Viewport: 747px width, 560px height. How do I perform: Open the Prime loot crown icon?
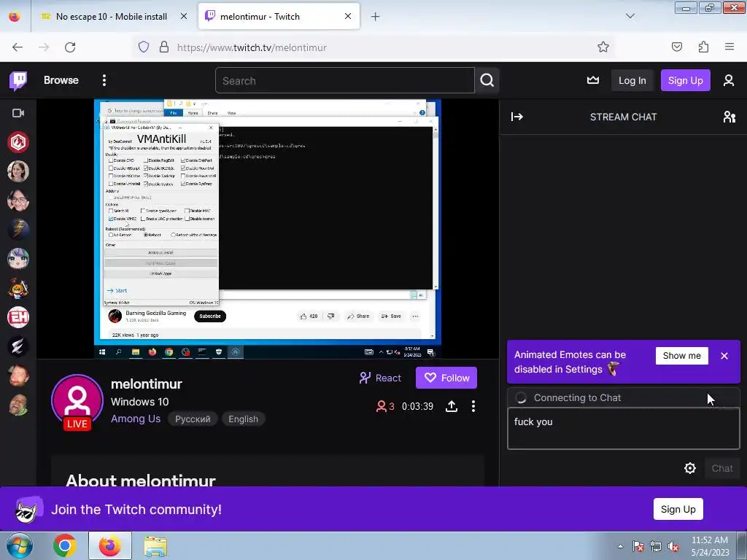point(592,80)
